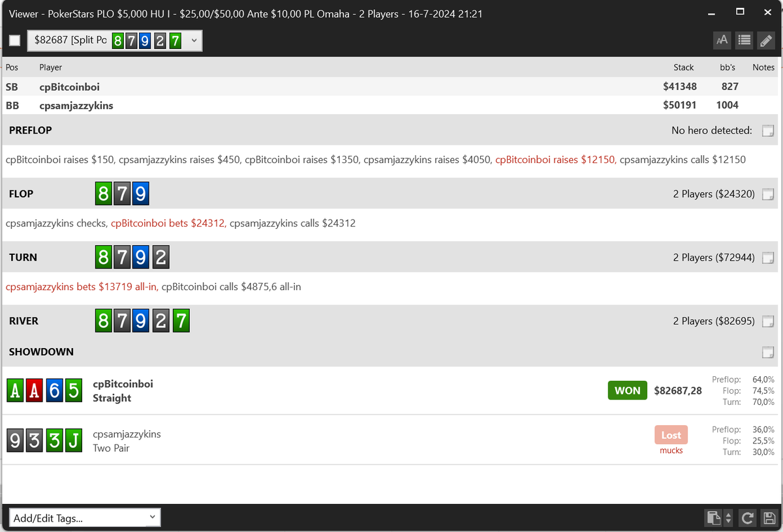The height and width of the screenshot is (532, 783).
Task: Click the $50191 stack value
Action: [x=680, y=105]
